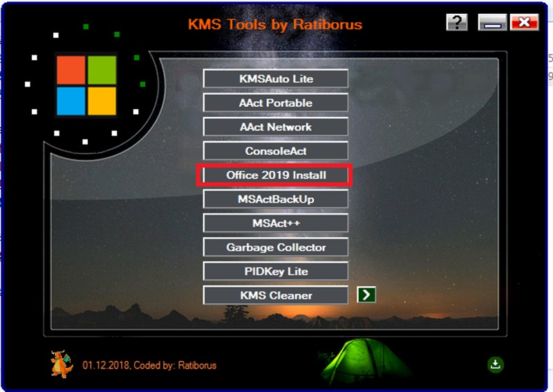Open ConsoleAct
This screenshot has width=553, height=392.
pos(276,151)
